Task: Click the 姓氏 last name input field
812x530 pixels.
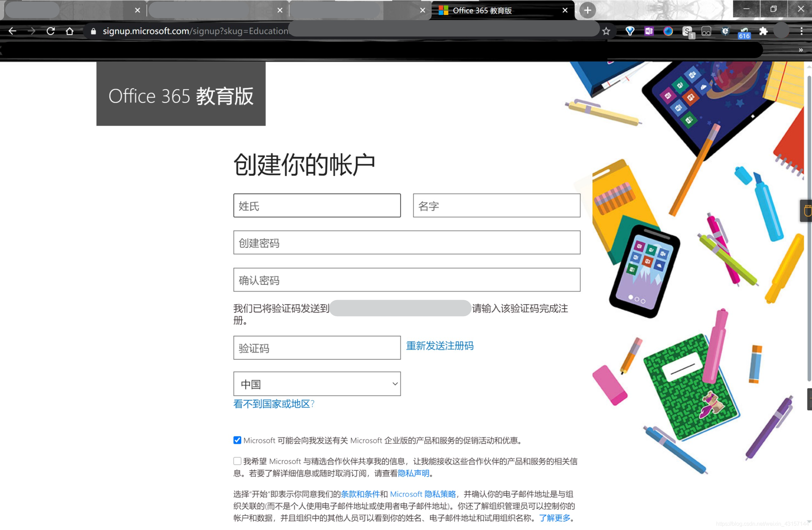Action: pyautogui.click(x=318, y=206)
